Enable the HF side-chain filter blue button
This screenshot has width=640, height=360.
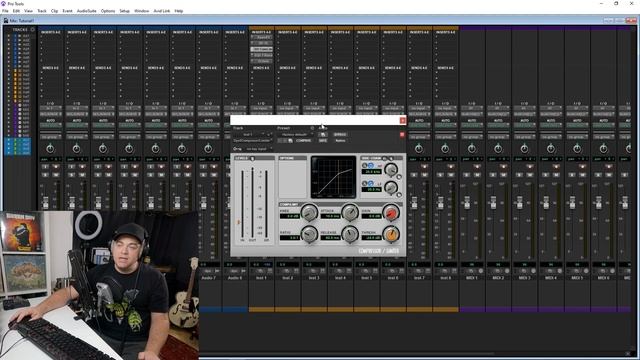click(371, 165)
